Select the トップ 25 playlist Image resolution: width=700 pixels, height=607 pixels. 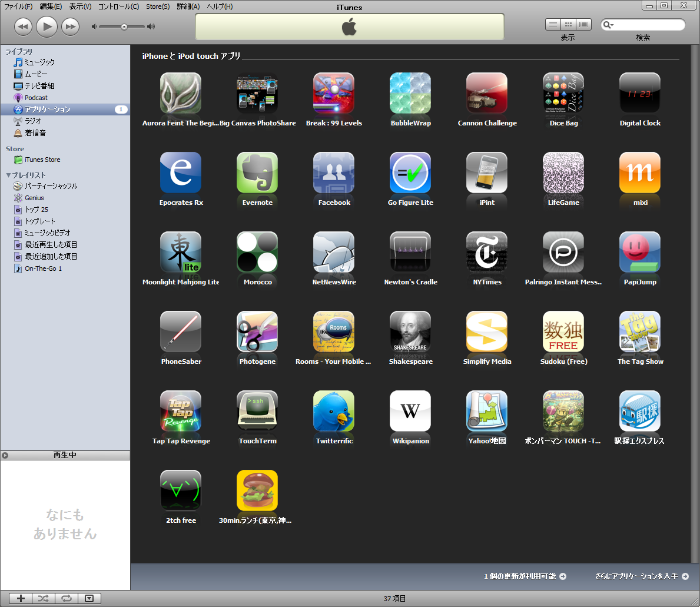tap(65, 210)
